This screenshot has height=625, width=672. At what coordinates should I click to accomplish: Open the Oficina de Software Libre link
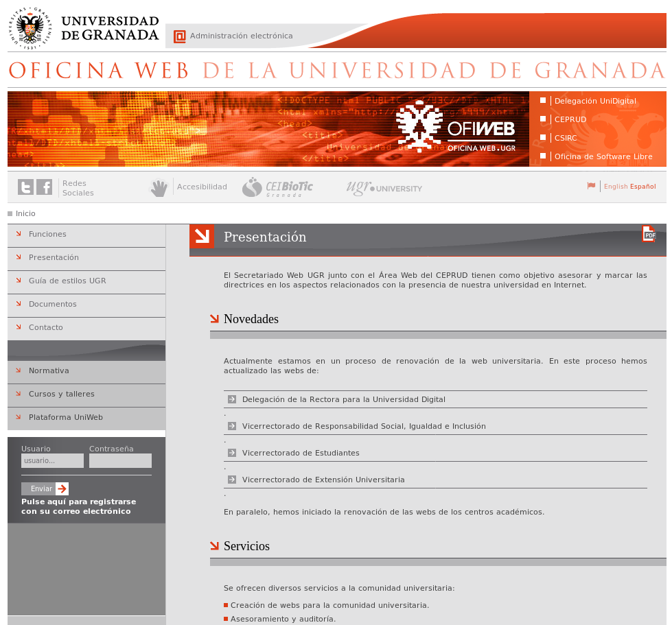[602, 156]
